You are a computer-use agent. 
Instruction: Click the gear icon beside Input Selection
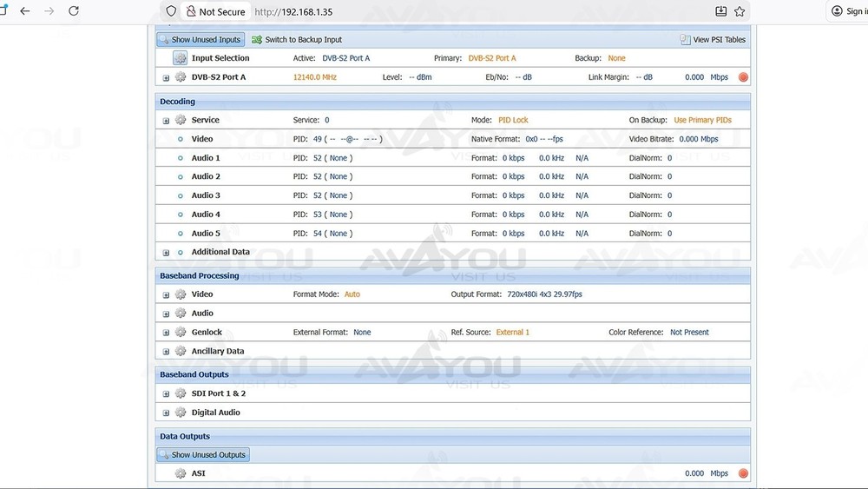pos(180,58)
